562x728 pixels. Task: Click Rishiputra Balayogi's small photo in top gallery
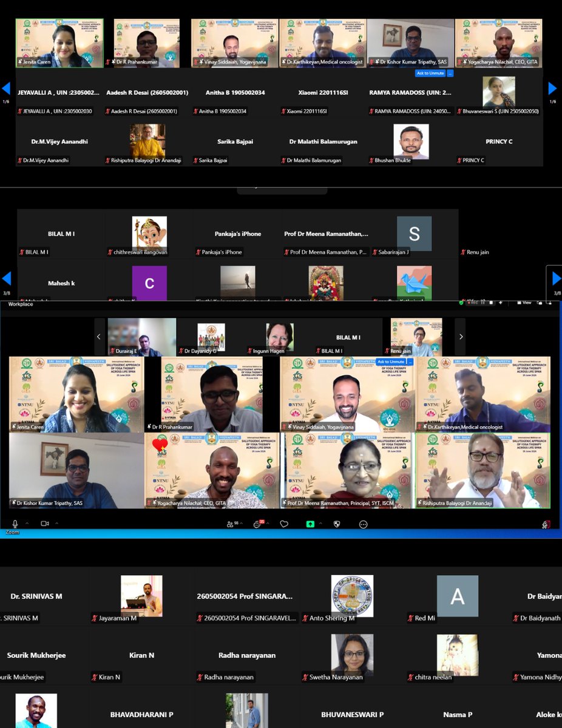pyautogui.click(x=147, y=141)
